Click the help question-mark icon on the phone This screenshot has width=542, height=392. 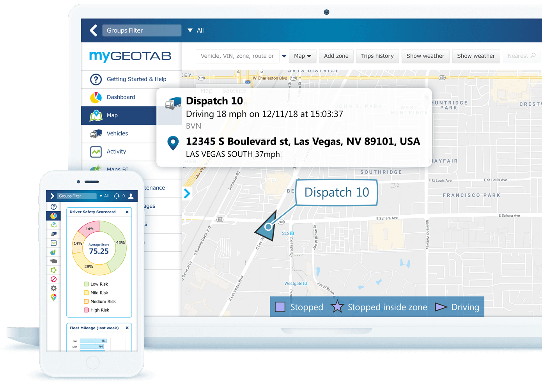click(x=53, y=207)
